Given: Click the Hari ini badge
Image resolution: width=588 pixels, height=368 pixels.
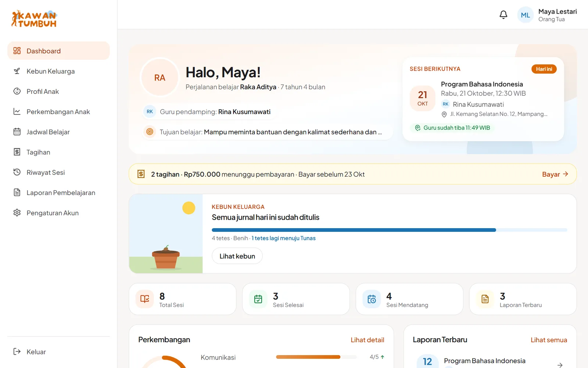Looking at the screenshot, I should coord(544,69).
